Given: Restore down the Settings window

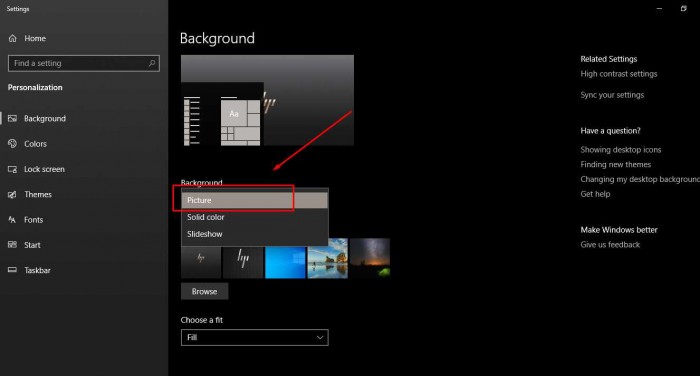Looking at the screenshot, I should [683, 8].
